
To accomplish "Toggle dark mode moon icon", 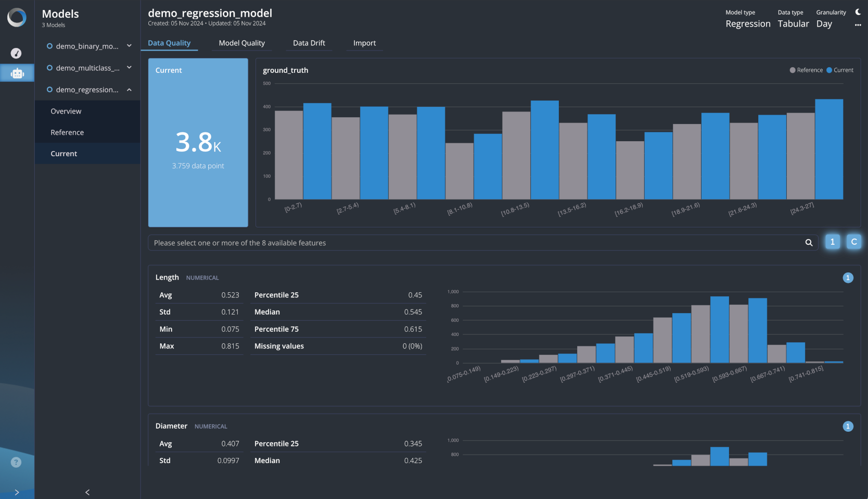I will [x=858, y=12].
